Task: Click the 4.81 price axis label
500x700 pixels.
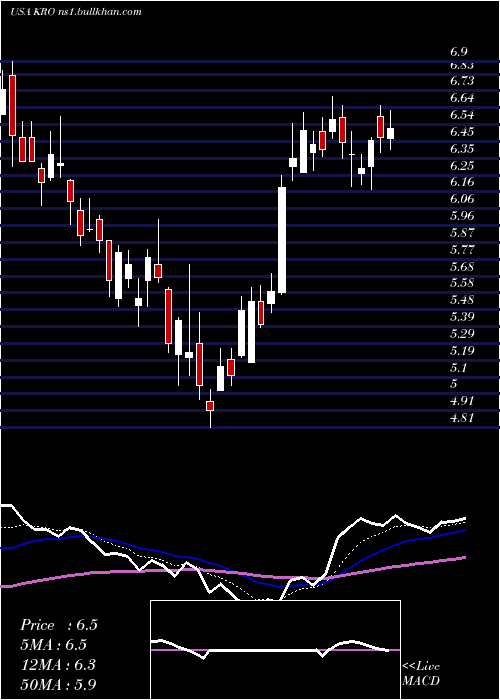Action: click(462, 417)
